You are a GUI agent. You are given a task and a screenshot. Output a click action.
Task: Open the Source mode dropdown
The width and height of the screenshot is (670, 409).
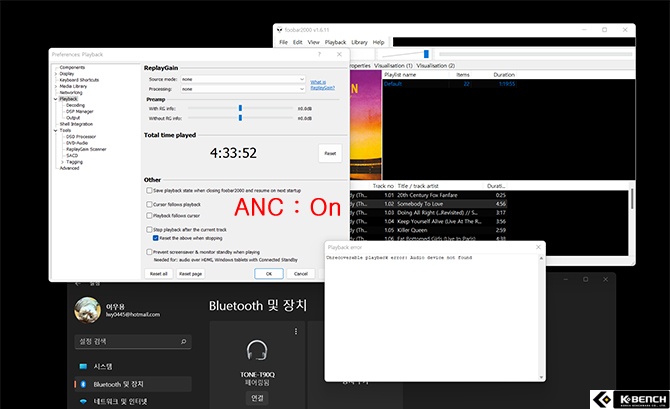[243, 79]
